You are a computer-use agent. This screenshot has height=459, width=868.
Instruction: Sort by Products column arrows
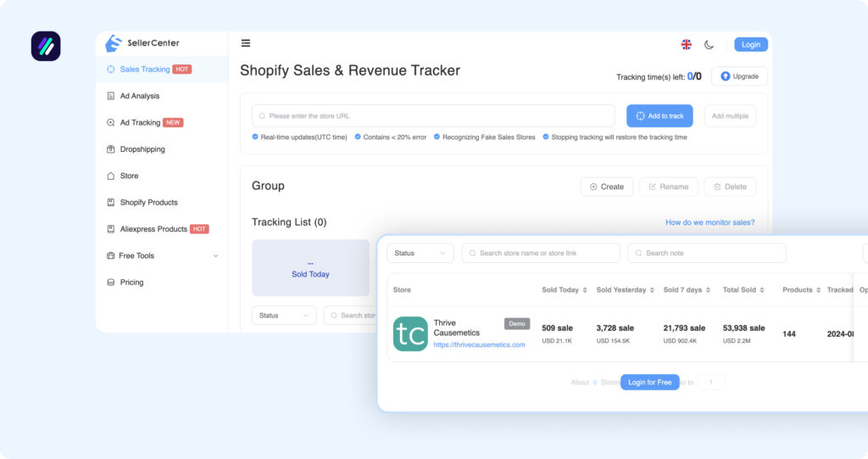[x=818, y=290]
